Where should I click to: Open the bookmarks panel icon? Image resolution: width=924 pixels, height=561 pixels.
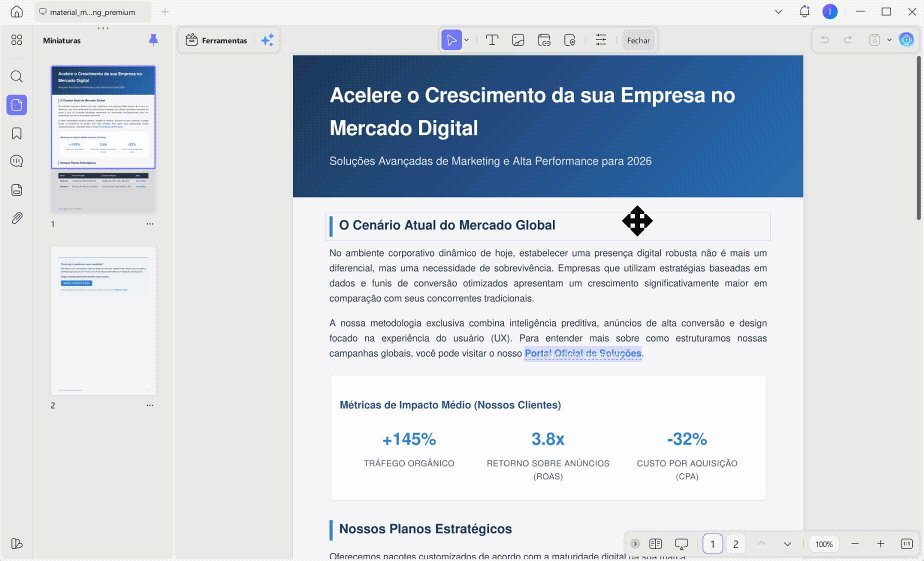point(16,133)
